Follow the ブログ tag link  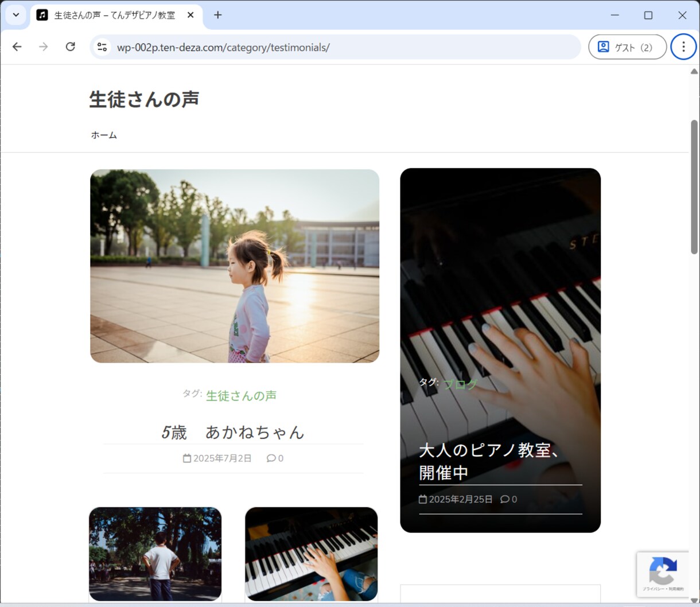pyautogui.click(x=460, y=384)
